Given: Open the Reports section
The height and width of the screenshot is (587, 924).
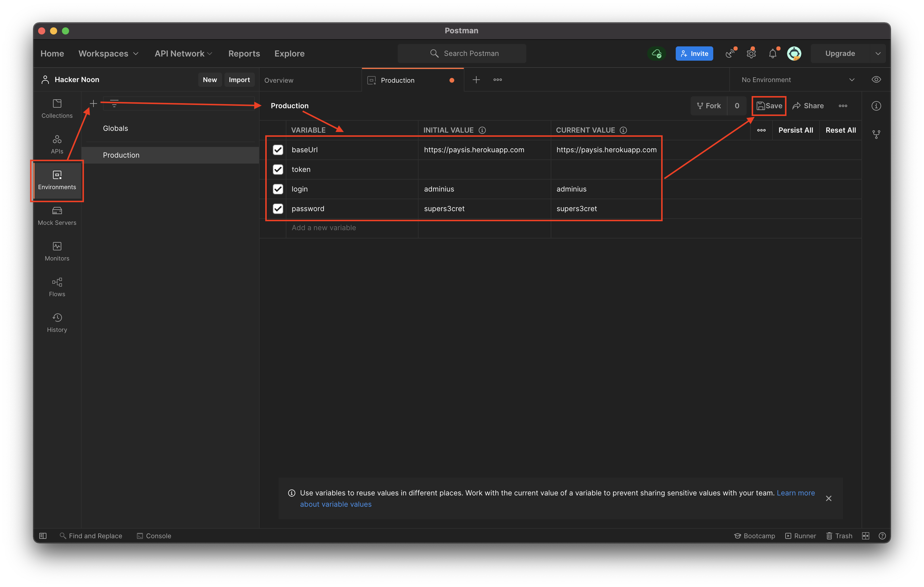Looking at the screenshot, I should point(244,53).
